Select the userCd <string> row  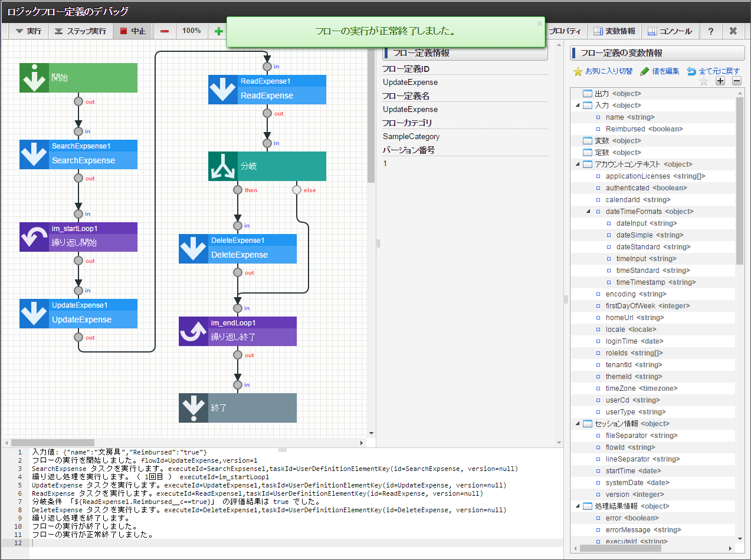coord(653,400)
